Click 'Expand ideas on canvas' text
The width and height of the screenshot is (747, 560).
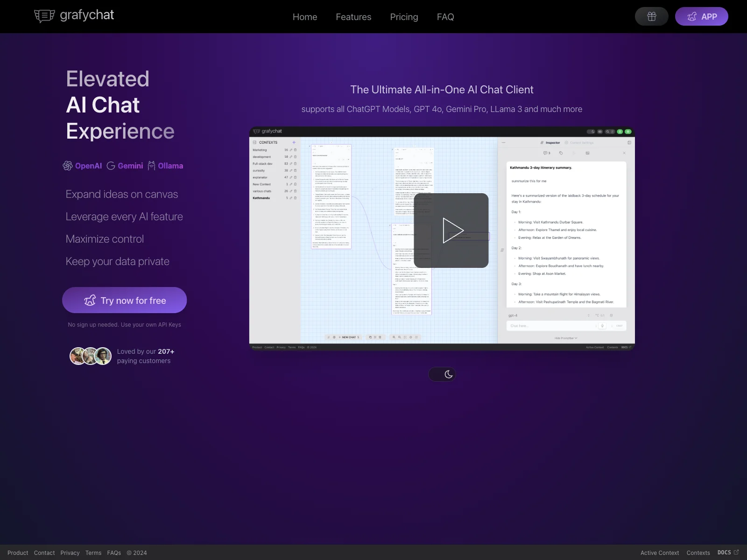click(122, 194)
